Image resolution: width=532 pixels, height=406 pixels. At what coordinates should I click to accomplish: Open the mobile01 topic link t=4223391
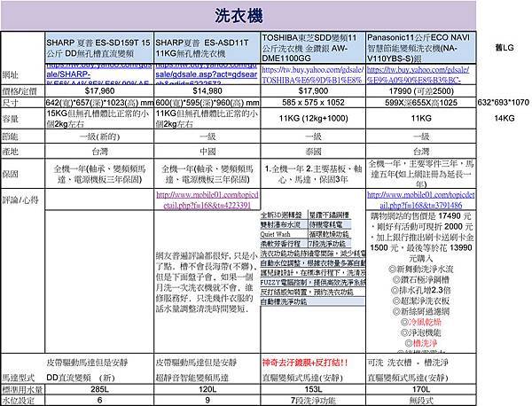[207, 199]
